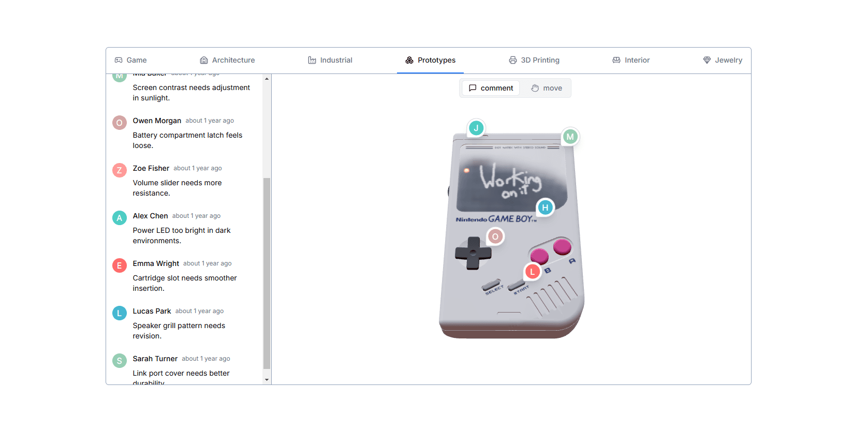Click Alex Chen's "about 1 year ago" timestamp
This screenshot has width=868, height=444.
[197, 216]
